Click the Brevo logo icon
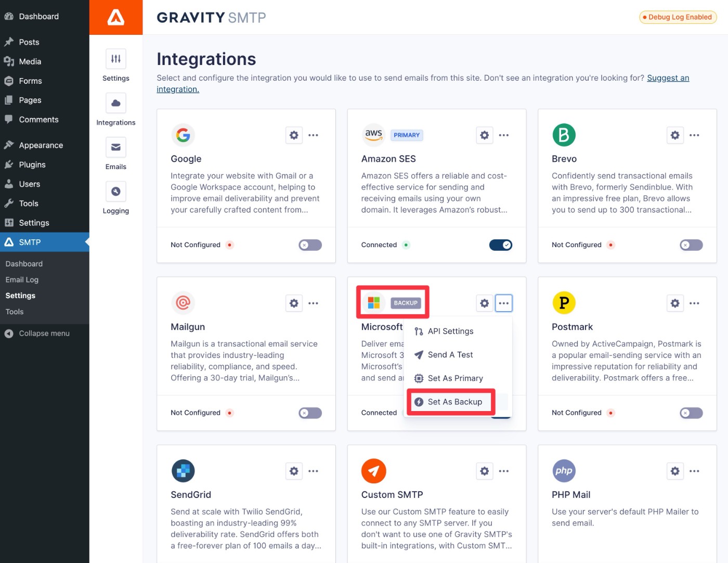Image resolution: width=728 pixels, height=563 pixels. tap(564, 135)
